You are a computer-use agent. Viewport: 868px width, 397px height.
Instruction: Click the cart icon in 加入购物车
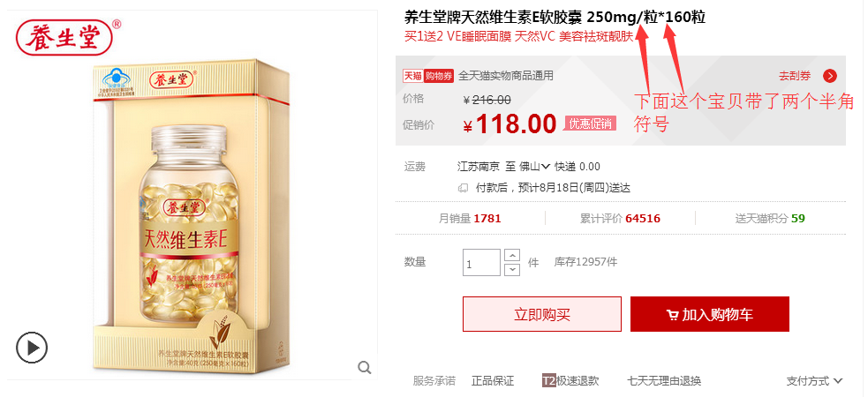coord(673,315)
